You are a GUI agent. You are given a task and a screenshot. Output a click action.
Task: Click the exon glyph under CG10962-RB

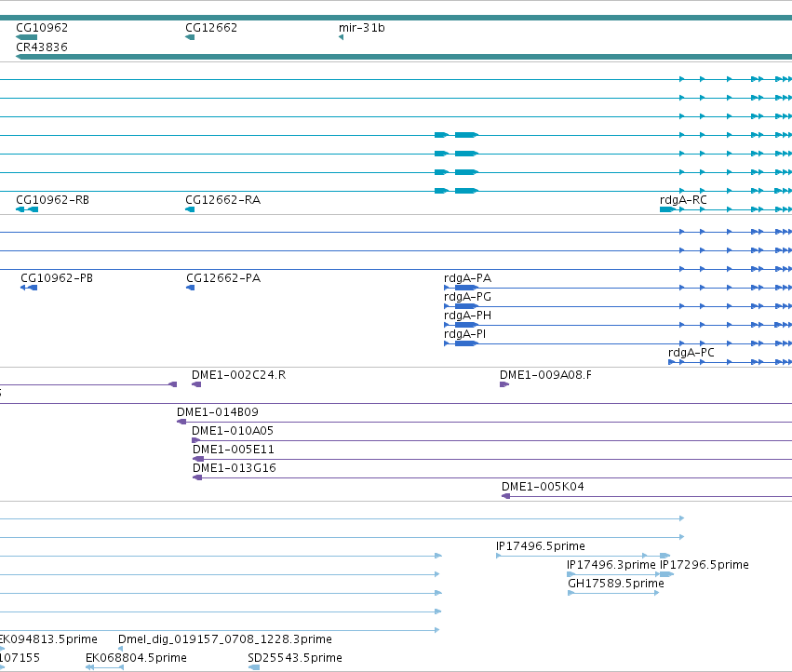click(27, 209)
